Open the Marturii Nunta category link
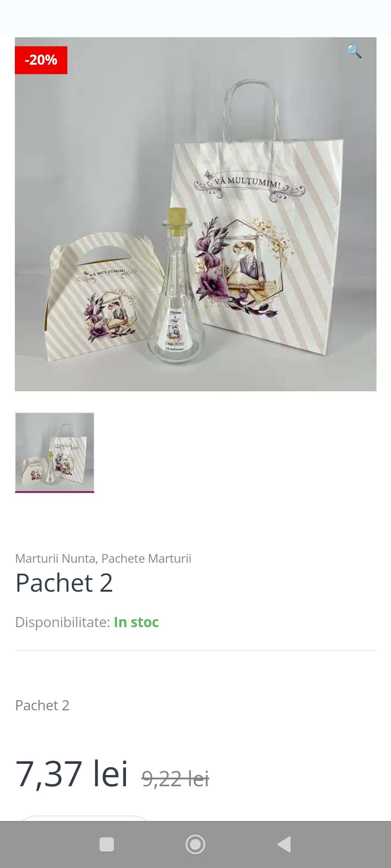This screenshot has height=868, width=391. pos(55,558)
